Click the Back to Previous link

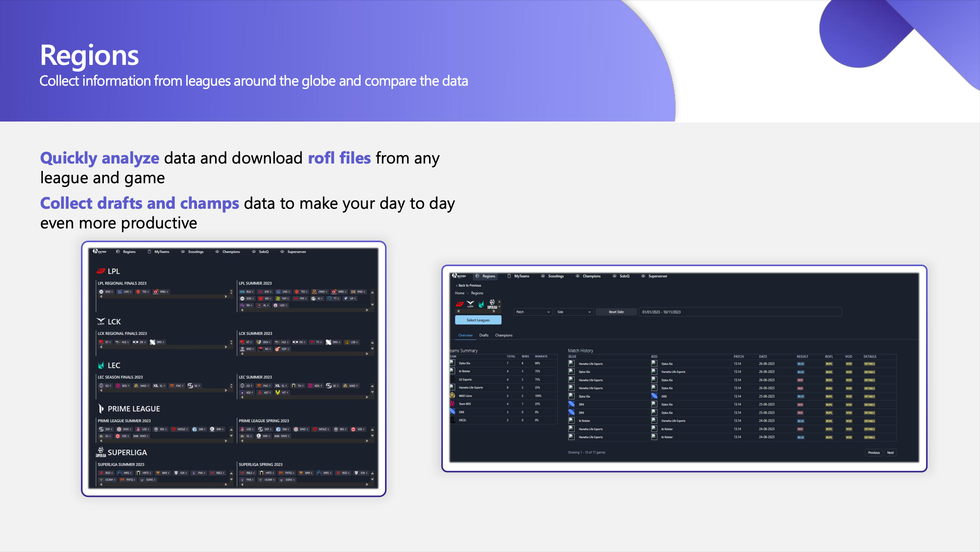click(x=468, y=285)
